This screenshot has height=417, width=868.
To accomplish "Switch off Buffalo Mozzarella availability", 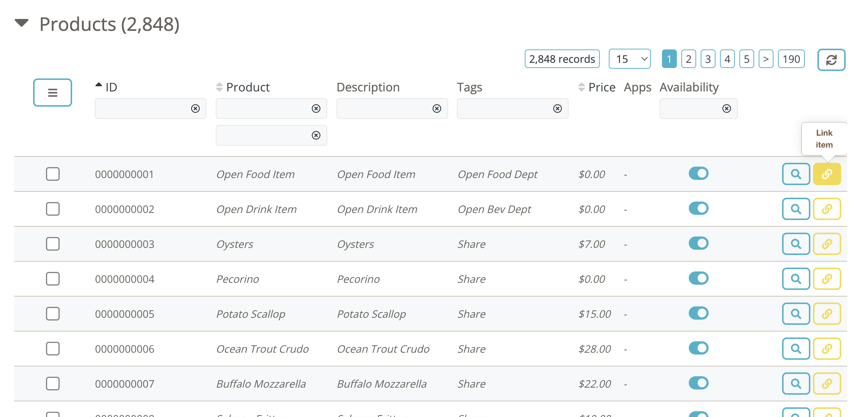I will point(698,383).
